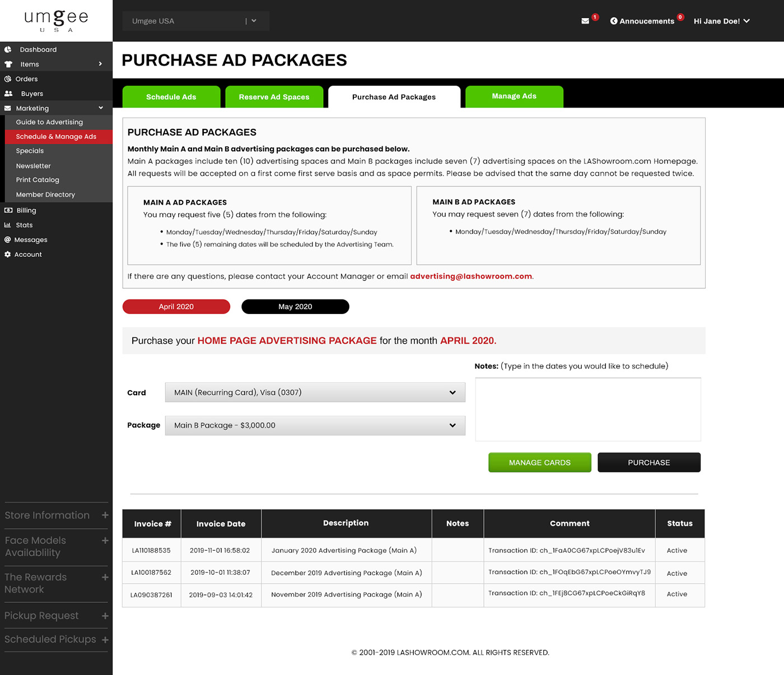Select the April 2020 month pill
784x675 pixels.
(176, 307)
